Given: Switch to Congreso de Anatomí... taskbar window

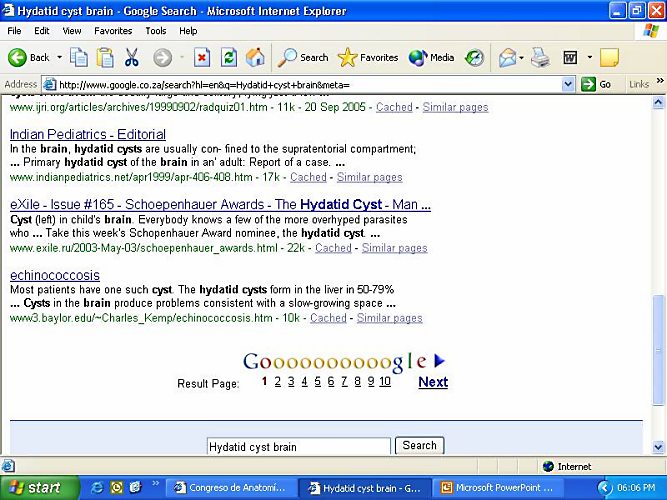Looking at the screenshot, I should (230, 488).
